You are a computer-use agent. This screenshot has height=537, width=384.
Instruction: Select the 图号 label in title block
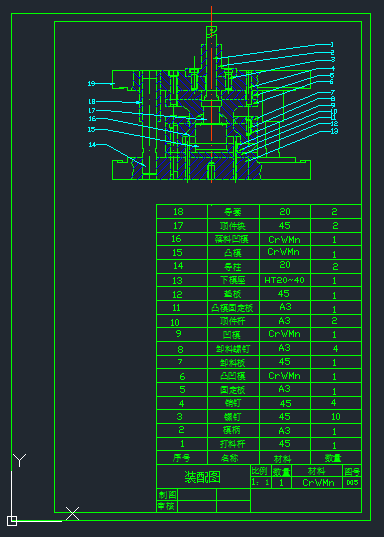tap(352, 472)
